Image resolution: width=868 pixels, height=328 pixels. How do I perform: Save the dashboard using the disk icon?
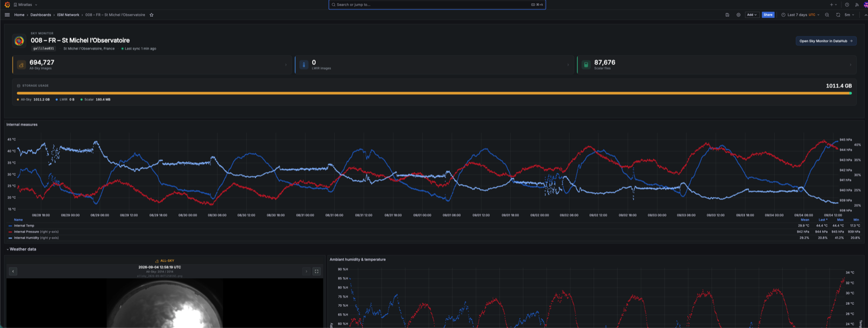(x=727, y=15)
